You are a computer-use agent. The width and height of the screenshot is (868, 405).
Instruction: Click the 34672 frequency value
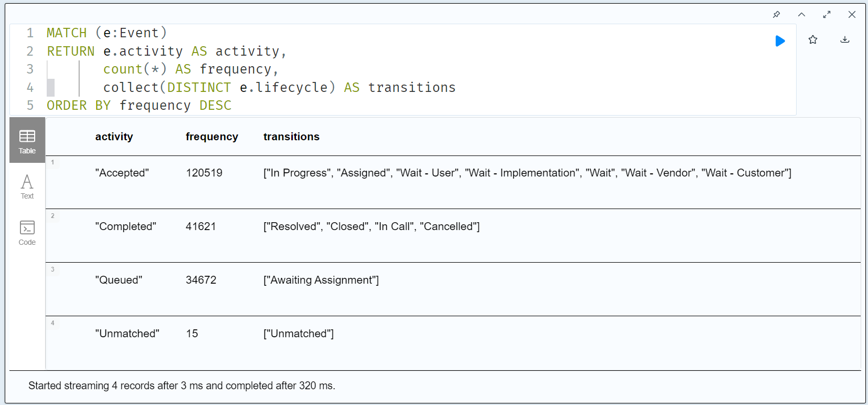pyautogui.click(x=201, y=280)
